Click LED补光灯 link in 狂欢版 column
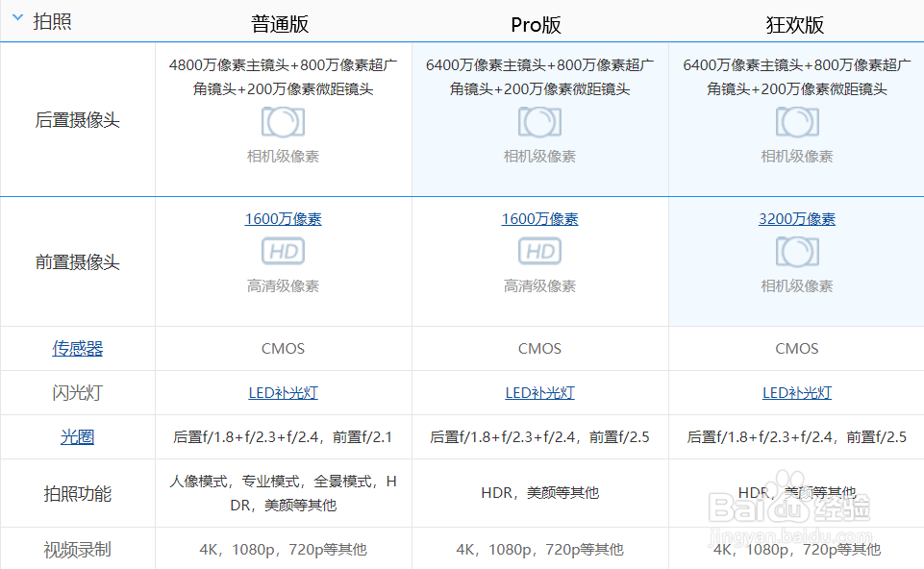924x569 pixels. 797,393
